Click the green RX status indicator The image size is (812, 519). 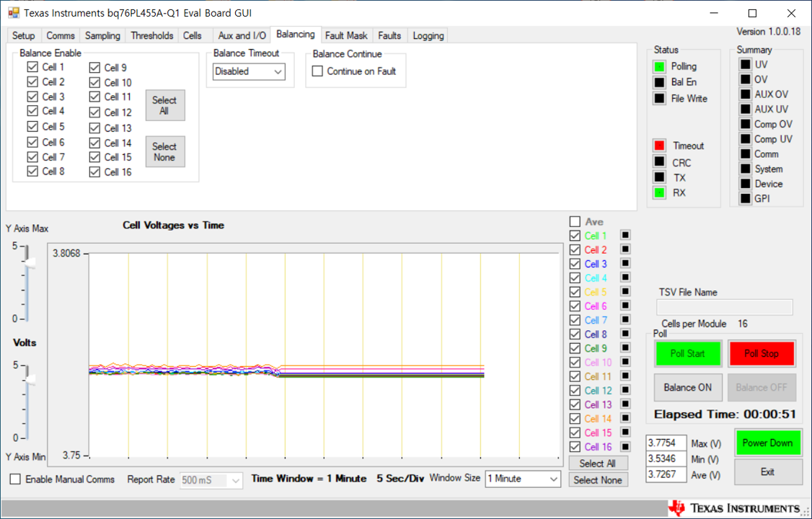[659, 193]
